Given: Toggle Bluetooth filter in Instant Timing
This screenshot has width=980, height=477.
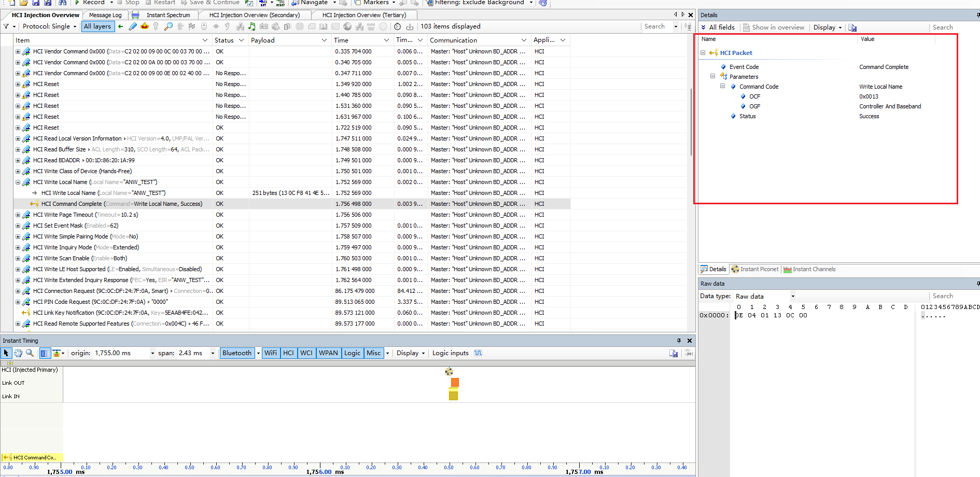Looking at the screenshot, I should [x=236, y=353].
